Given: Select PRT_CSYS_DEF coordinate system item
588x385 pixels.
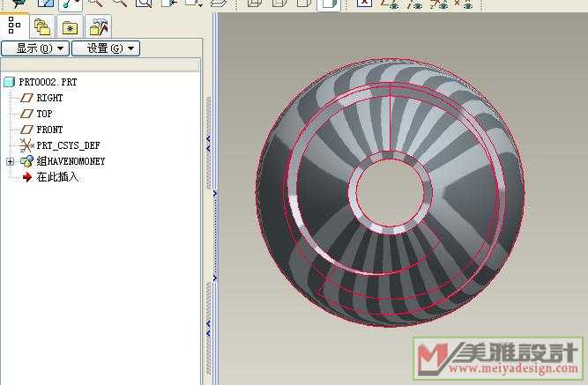Looking at the screenshot, I should point(68,145).
